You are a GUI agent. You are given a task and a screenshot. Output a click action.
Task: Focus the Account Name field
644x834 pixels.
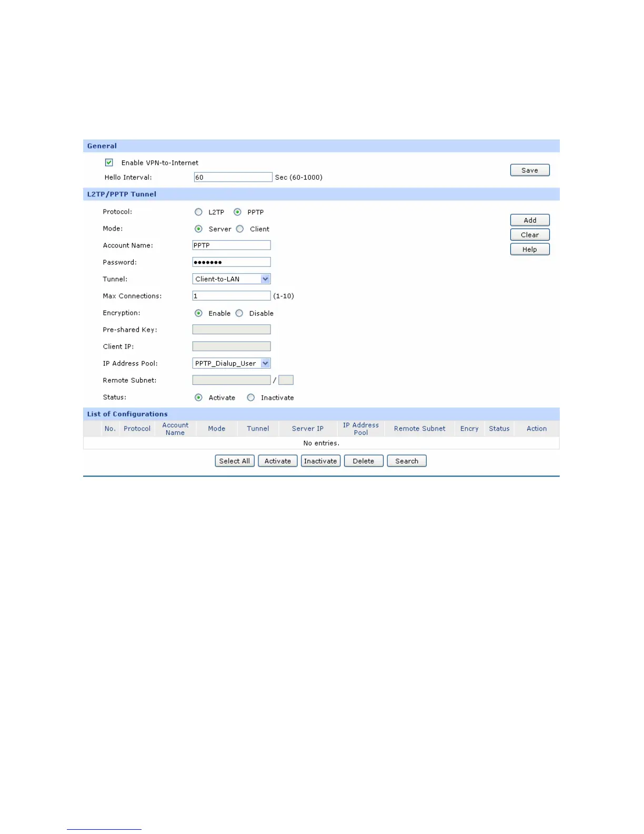pos(232,245)
